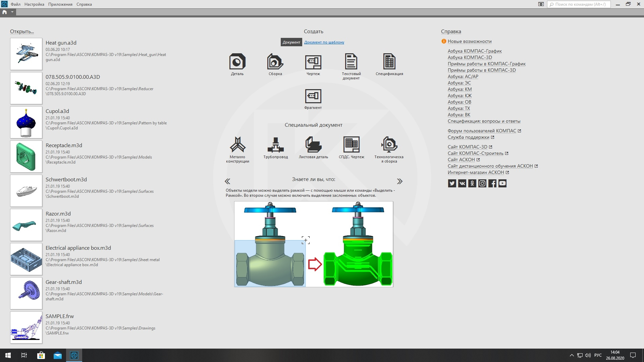
Task: Create a new Спецификация
Action: pyautogui.click(x=389, y=64)
